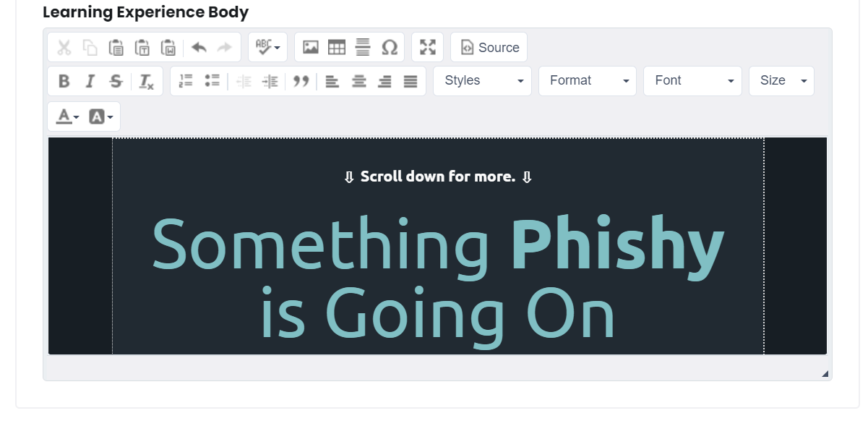
Task: Increase the indent
Action: (x=270, y=81)
